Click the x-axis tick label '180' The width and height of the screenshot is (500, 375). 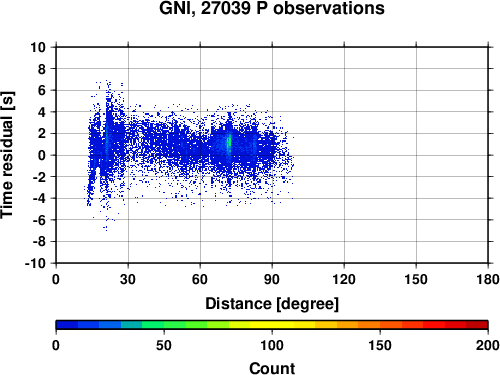coord(488,279)
